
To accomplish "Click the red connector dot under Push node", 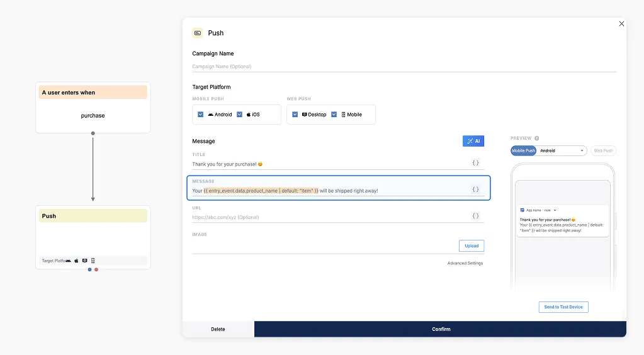I will click(96, 269).
